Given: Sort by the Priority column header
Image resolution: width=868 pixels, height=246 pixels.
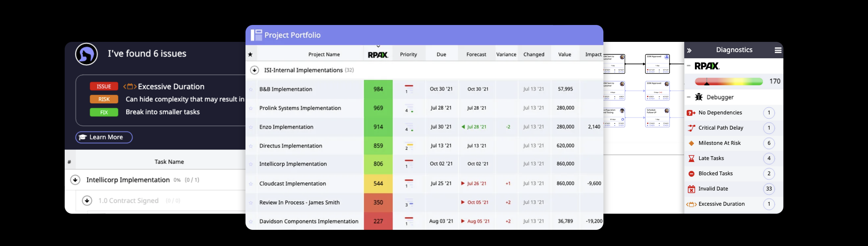Looking at the screenshot, I should point(408,54).
